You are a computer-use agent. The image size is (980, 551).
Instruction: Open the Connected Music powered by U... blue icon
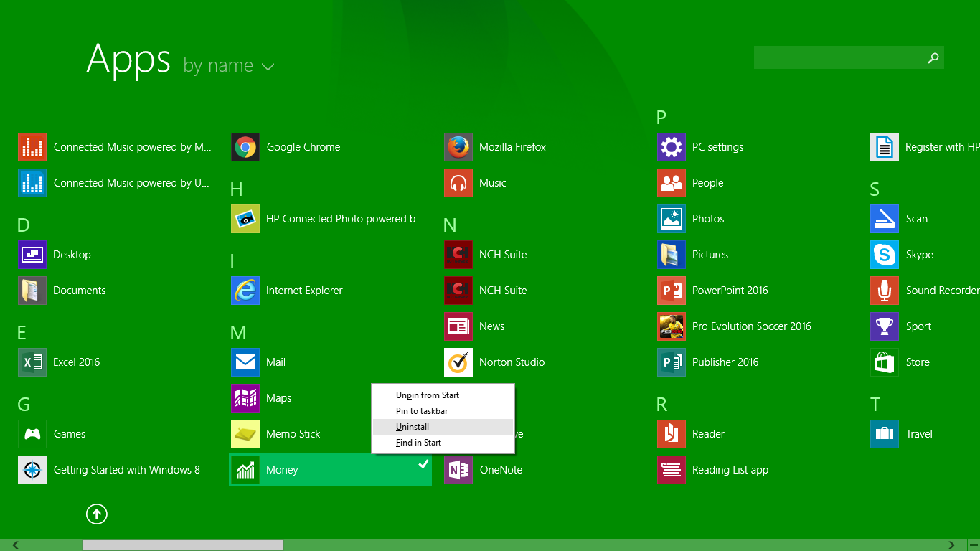click(x=32, y=183)
